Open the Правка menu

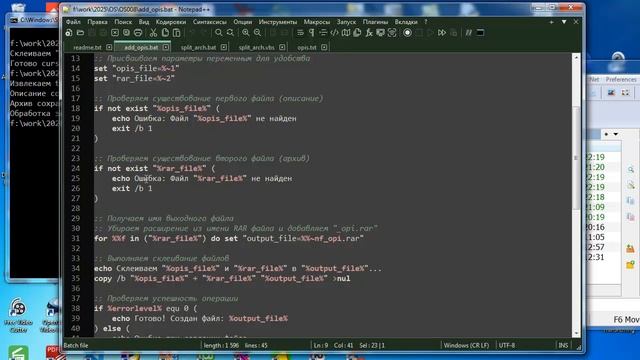(97, 22)
